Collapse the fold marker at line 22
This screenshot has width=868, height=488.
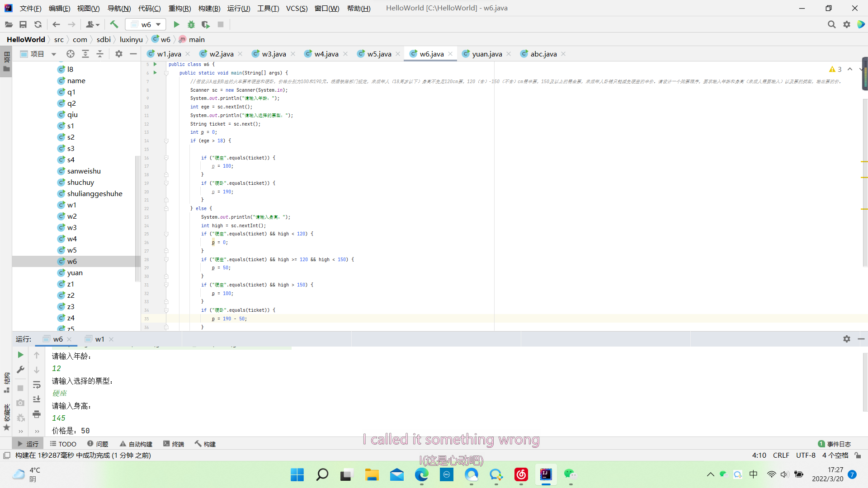[x=166, y=208]
